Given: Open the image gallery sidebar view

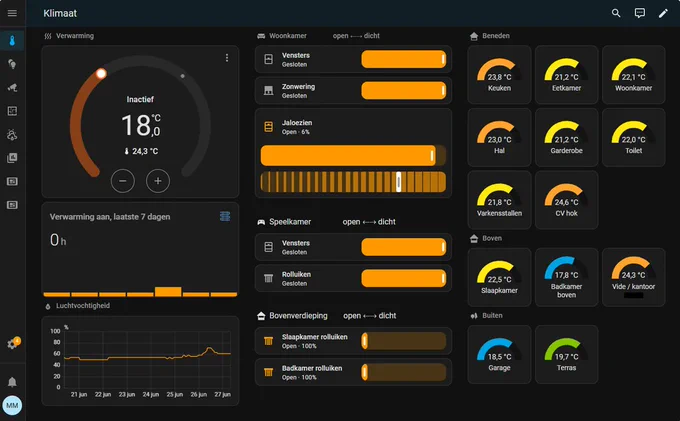Looking at the screenshot, I should coord(12,158).
